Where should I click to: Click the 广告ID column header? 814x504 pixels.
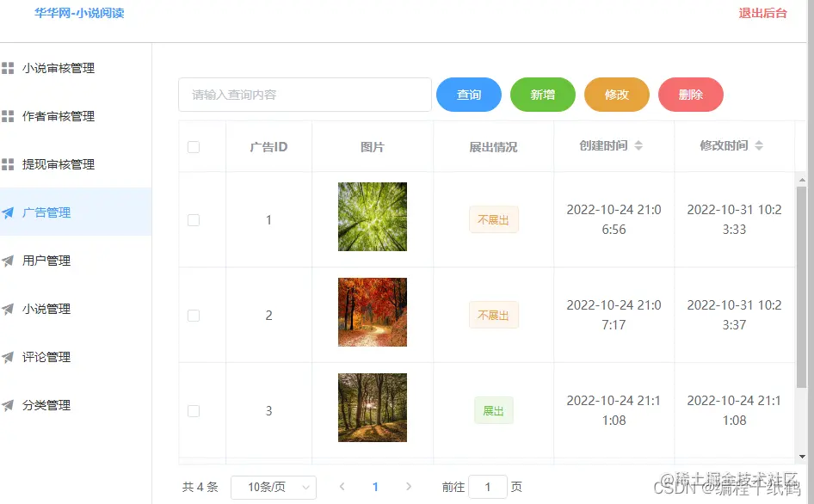point(268,147)
